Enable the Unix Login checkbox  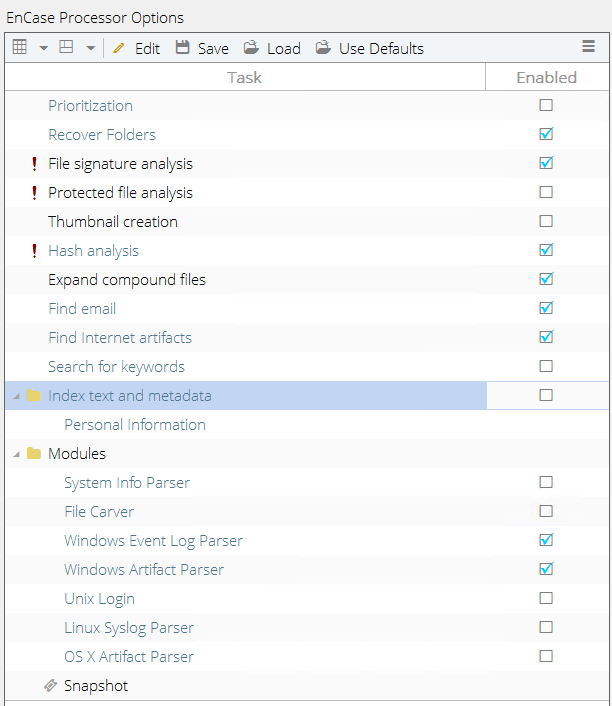point(546,597)
